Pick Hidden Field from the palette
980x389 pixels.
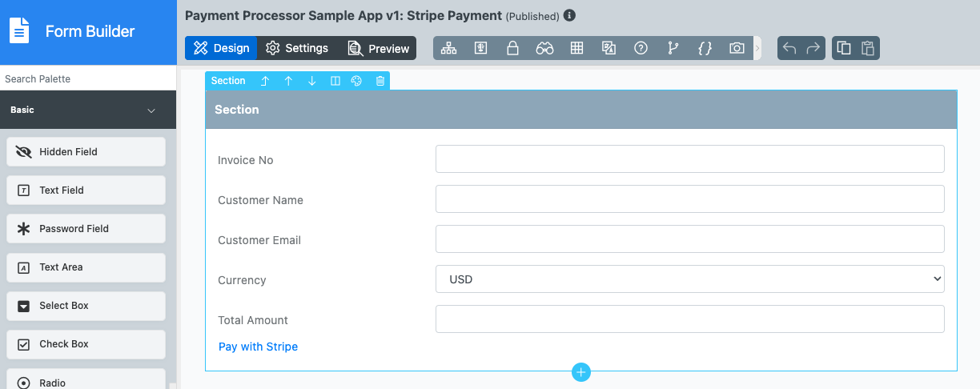86,151
